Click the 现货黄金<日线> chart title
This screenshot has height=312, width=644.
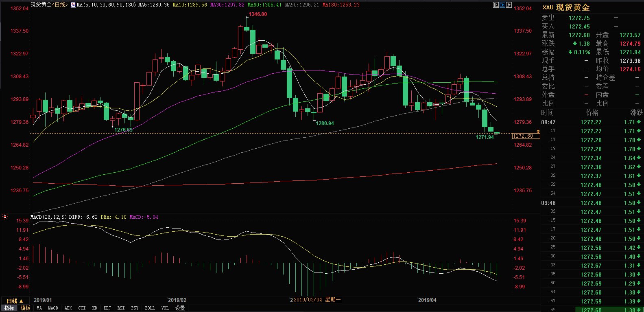pos(48,5)
